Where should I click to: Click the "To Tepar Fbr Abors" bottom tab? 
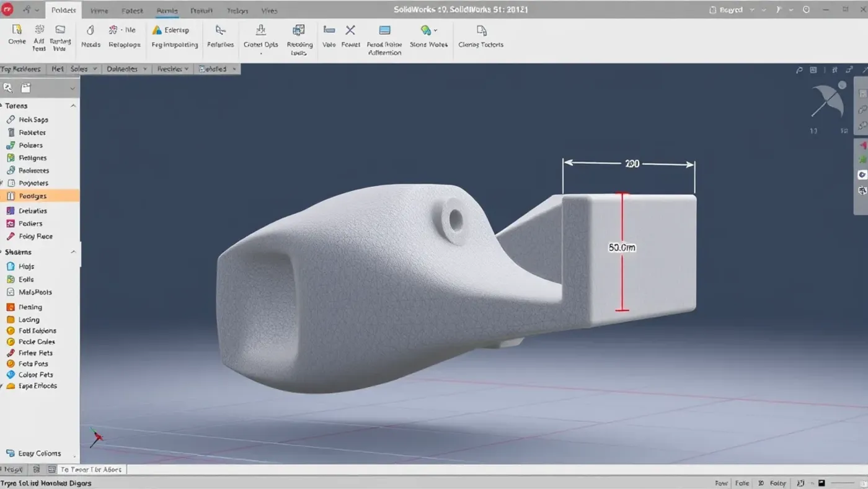coord(91,470)
